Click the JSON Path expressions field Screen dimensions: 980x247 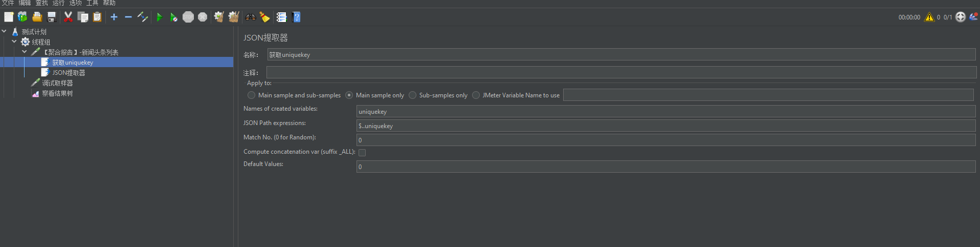click(x=666, y=126)
